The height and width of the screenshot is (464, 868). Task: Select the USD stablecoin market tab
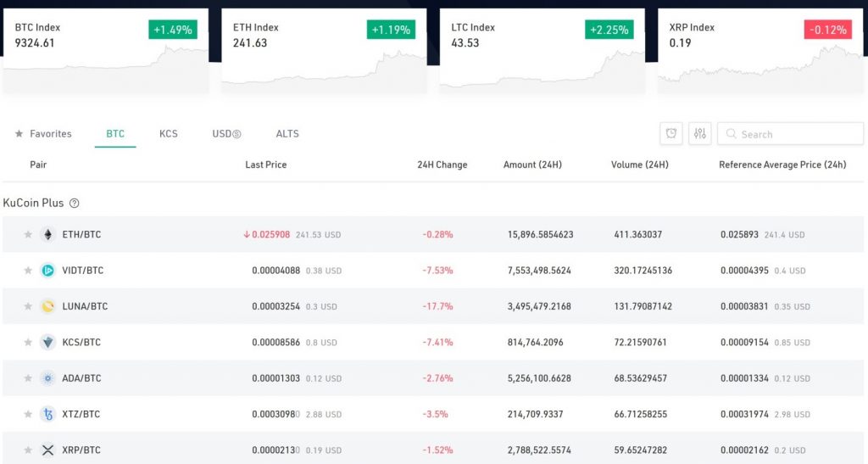click(x=226, y=133)
